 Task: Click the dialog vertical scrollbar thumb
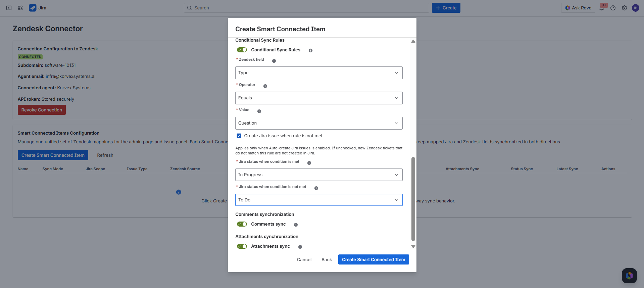413,199
